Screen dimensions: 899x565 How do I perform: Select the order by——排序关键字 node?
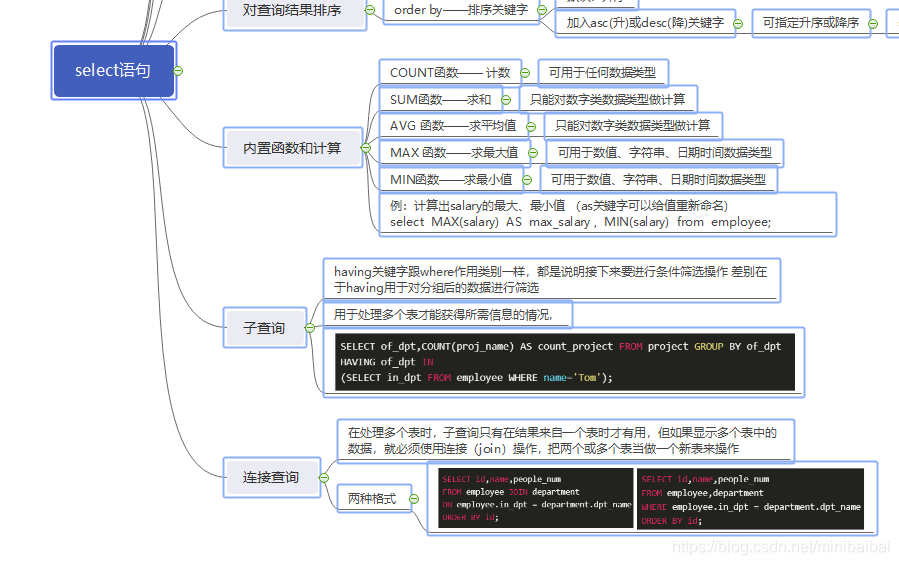(x=461, y=10)
